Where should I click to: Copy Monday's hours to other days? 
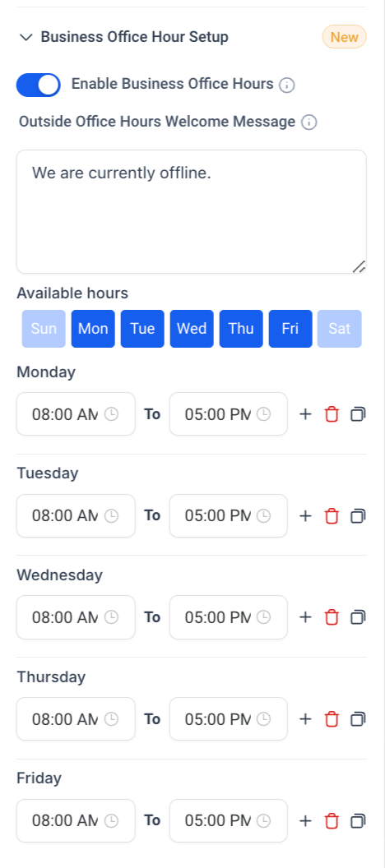(358, 414)
